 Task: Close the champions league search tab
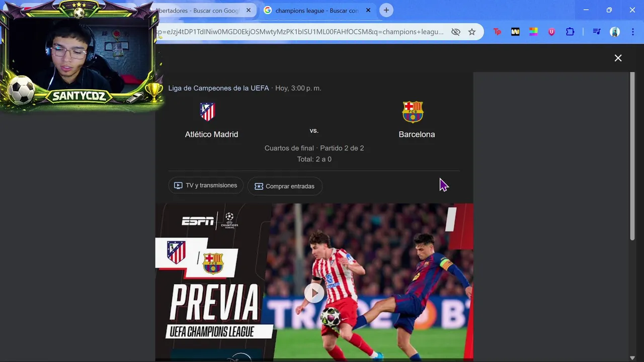click(368, 10)
